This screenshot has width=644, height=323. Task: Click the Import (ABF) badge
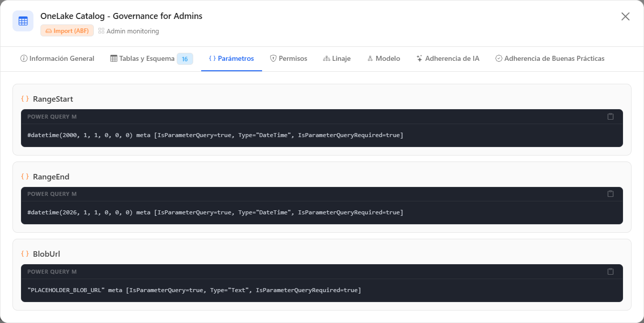pyautogui.click(x=67, y=31)
